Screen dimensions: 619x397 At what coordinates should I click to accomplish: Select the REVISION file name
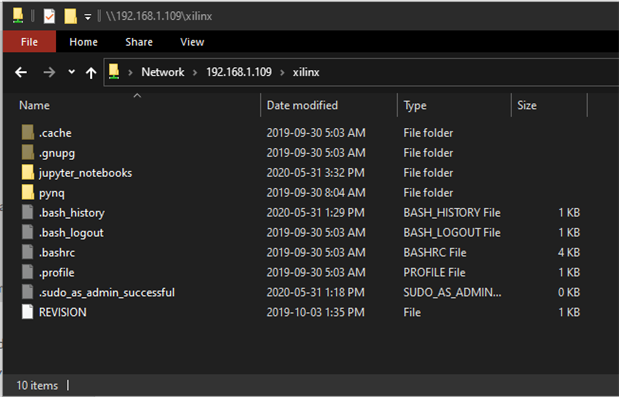(63, 313)
